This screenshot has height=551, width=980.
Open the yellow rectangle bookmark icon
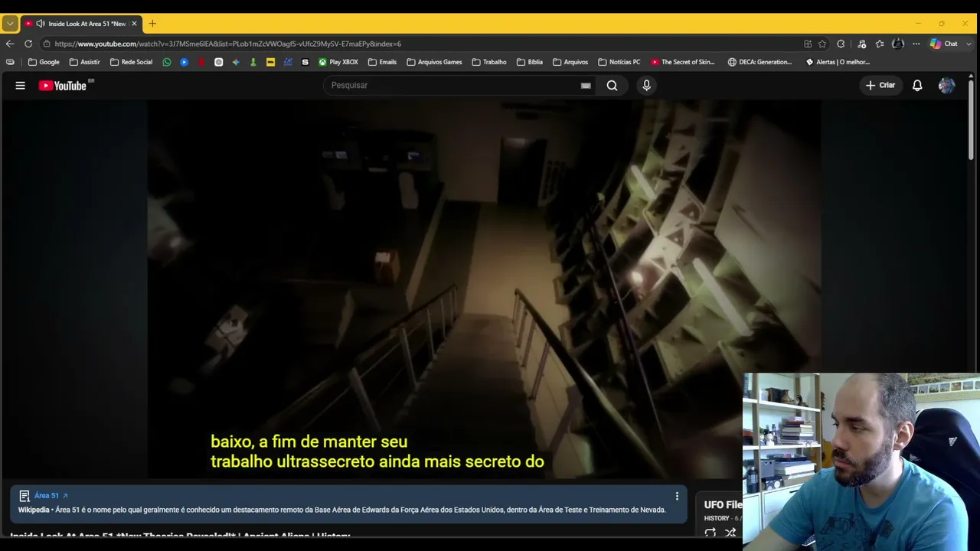(x=270, y=62)
